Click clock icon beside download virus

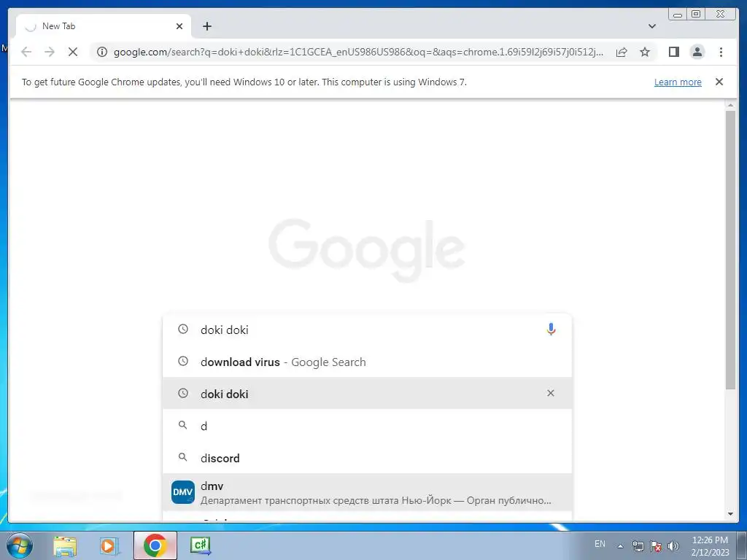(x=183, y=361)
